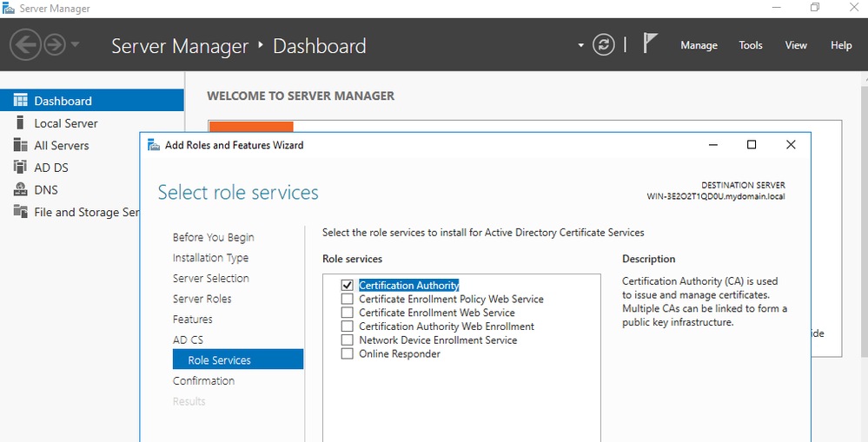Screen dimensions: 868x442
Task: Go to the Before You Begin step
Action: tap(213, 237)
